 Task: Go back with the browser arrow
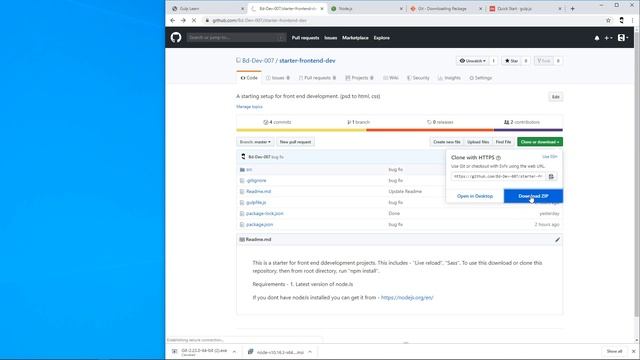(x=173, y=20)
